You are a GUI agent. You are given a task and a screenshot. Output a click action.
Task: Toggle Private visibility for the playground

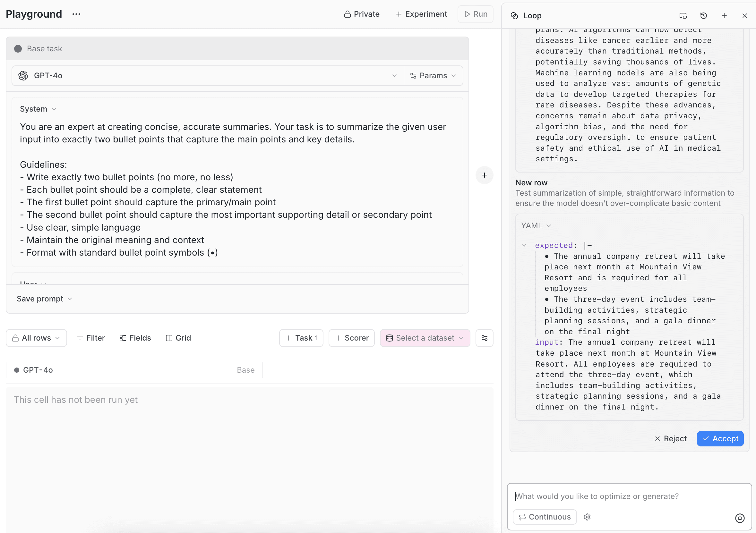click(362, 14)
